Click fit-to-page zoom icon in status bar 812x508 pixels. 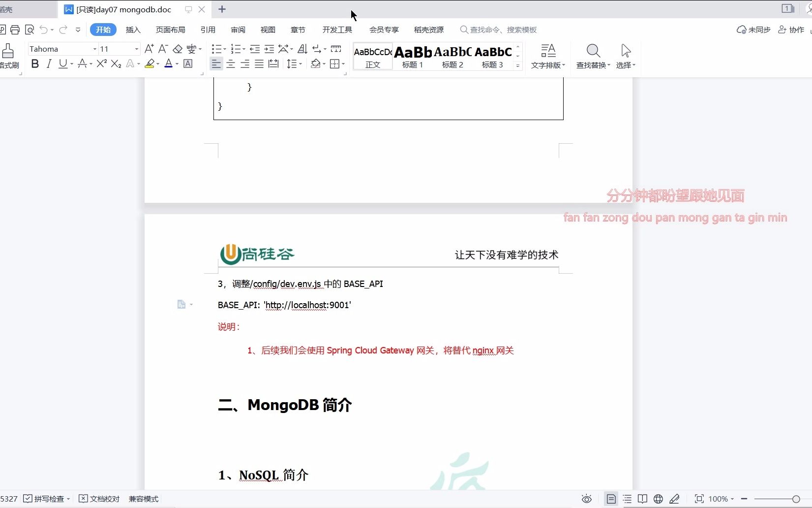click(x=699, y=499)
